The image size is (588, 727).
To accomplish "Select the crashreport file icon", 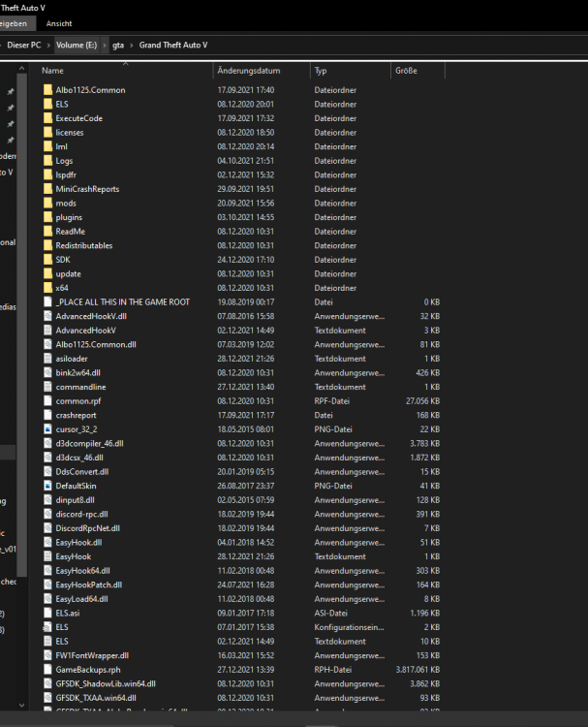I will click(x=47, y=415).
